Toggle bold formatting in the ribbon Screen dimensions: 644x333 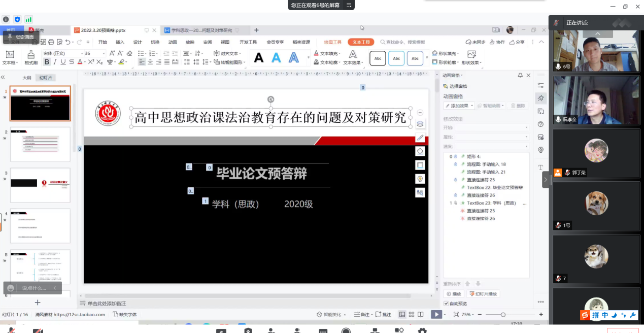click(x=47, y=62)
